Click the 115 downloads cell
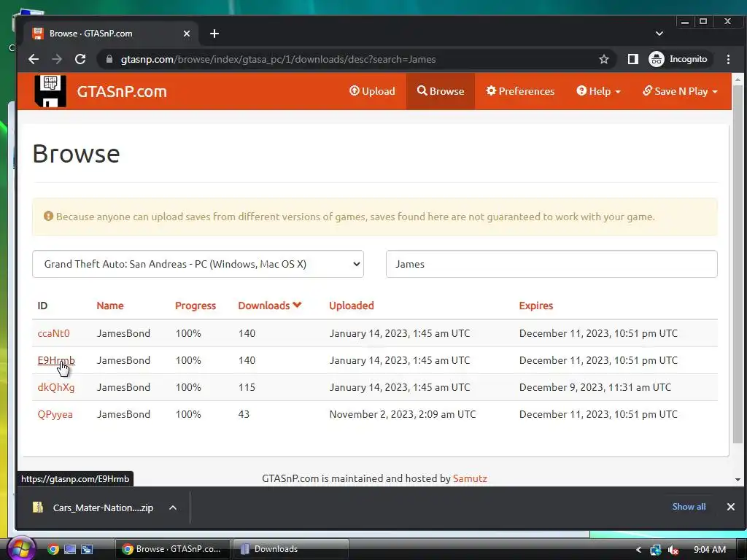 [247, 387]
